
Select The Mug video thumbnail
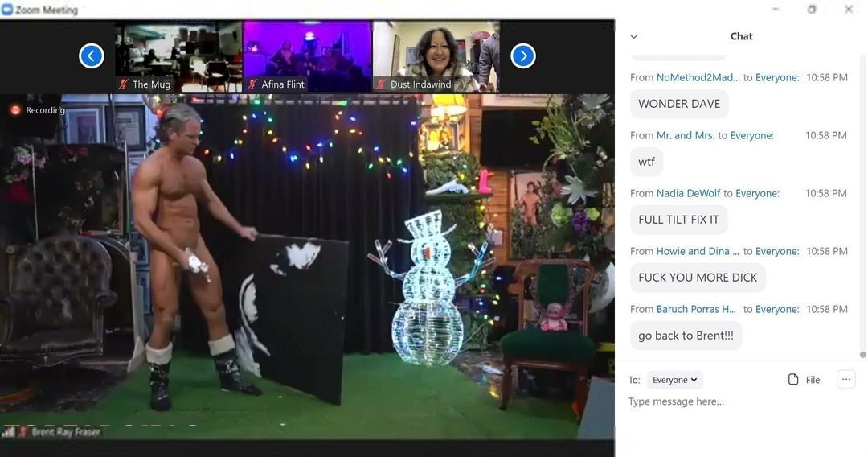click(178, 56)
